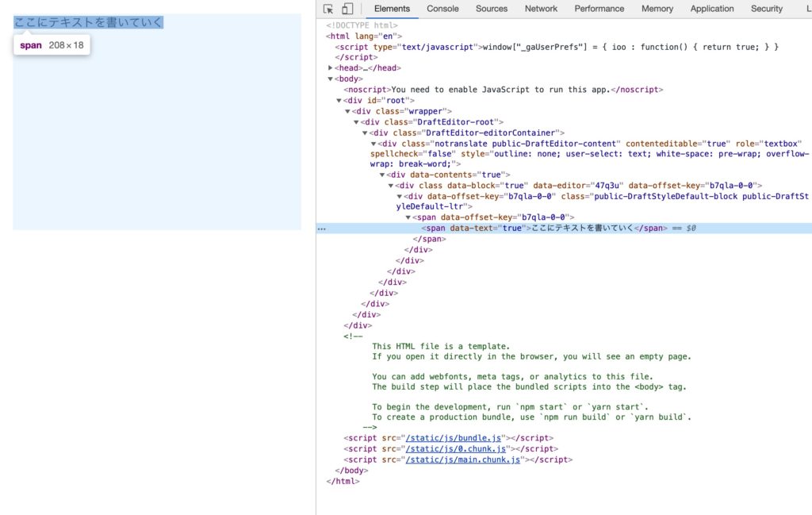Screen dimensions: 812x515
Task: Collapse the data-block div with data-editor 47q3u
Action: [391, 186]
